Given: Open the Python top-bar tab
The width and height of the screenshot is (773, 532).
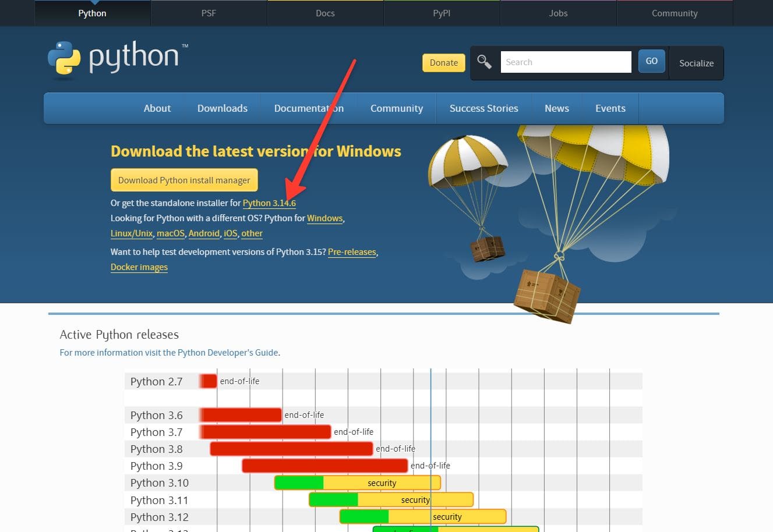Looking at the screenshot, I should (93, 13).
